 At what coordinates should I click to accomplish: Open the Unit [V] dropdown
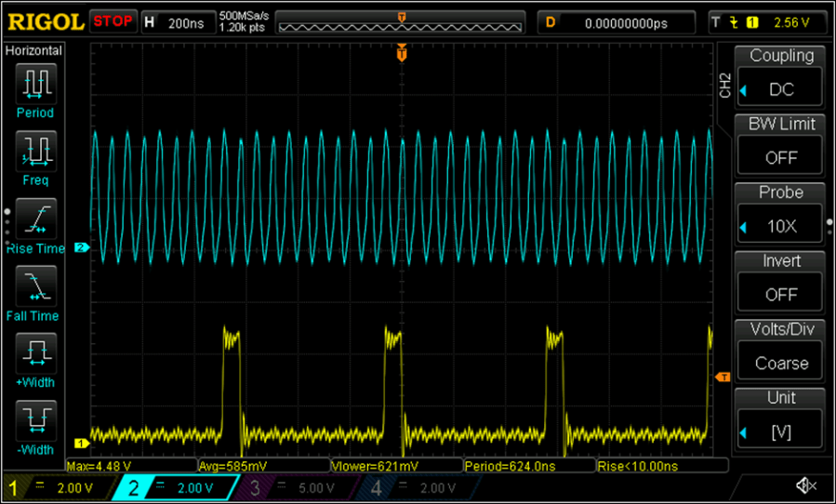point(781,431)
